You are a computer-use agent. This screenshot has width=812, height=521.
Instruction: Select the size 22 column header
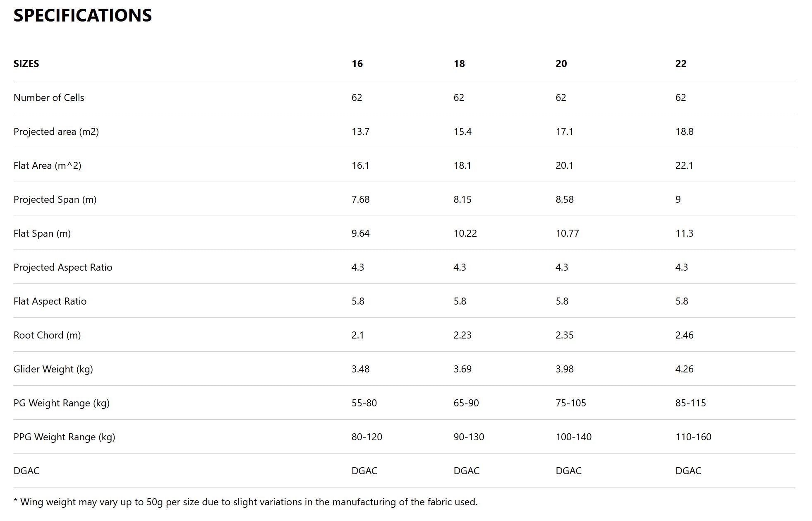pos(681,64)
